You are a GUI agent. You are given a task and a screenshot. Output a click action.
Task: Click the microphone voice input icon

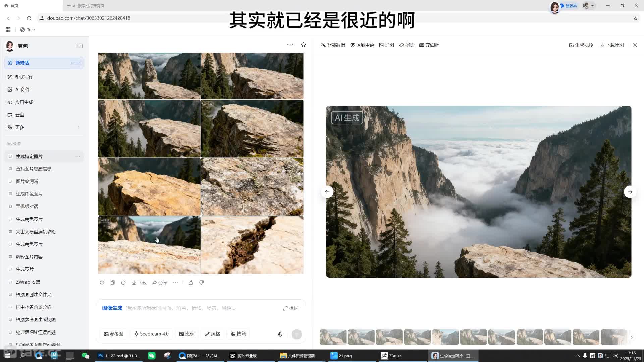(x=280, y=334)
